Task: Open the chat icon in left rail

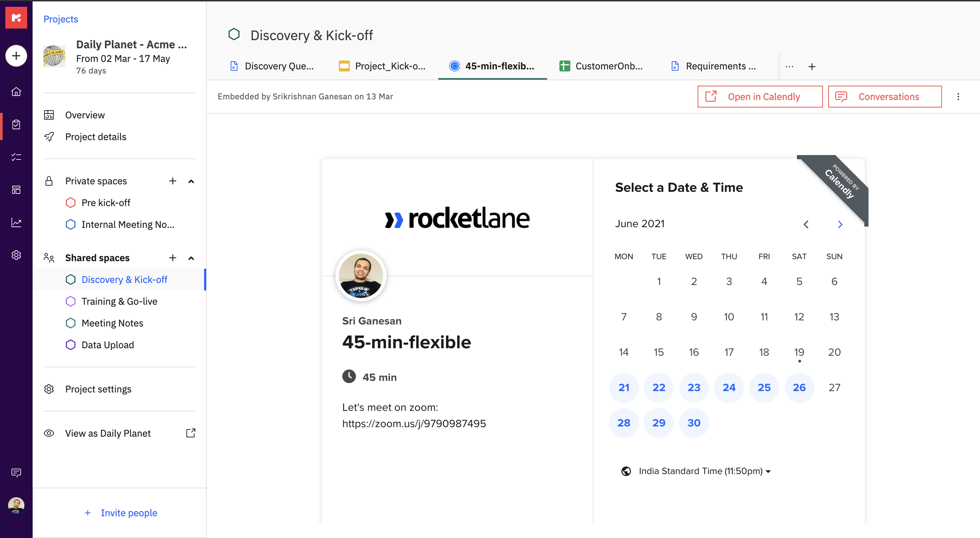Action: pos(16,472)
